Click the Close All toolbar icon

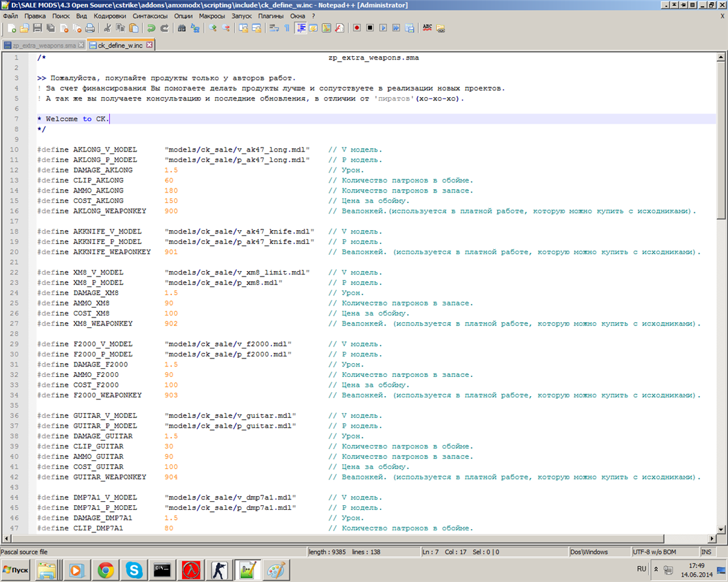[77, 28]
